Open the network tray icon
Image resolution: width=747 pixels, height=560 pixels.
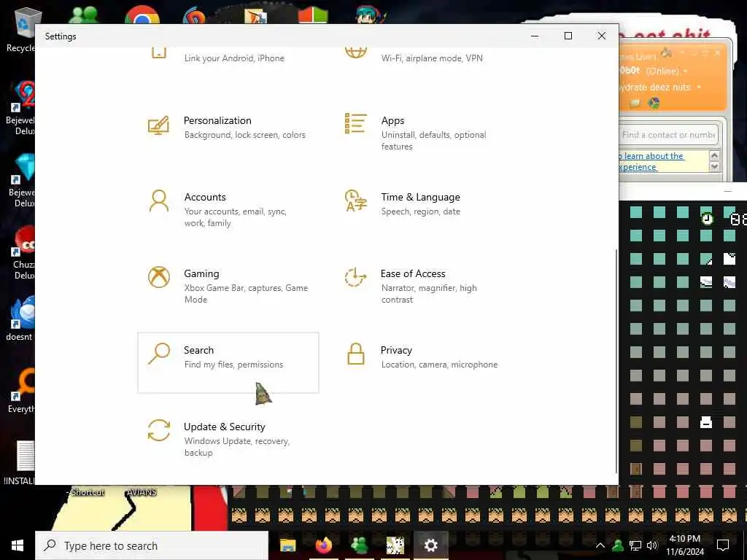click(x=635, y=545)
